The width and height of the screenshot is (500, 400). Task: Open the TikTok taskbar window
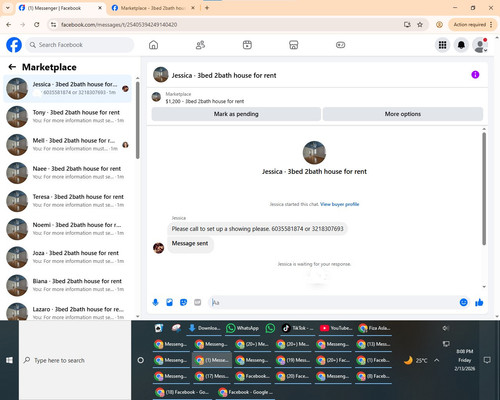click(x=297, y=328)
